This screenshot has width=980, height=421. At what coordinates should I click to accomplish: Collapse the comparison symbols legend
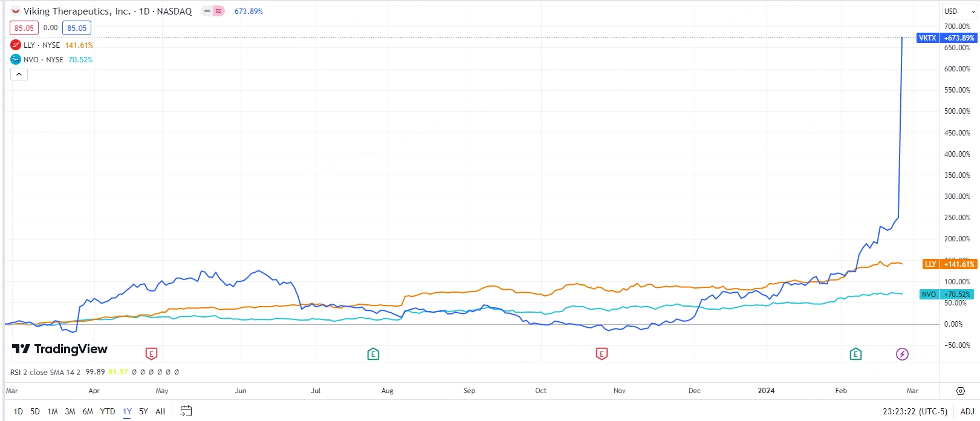tap(19, 74)
